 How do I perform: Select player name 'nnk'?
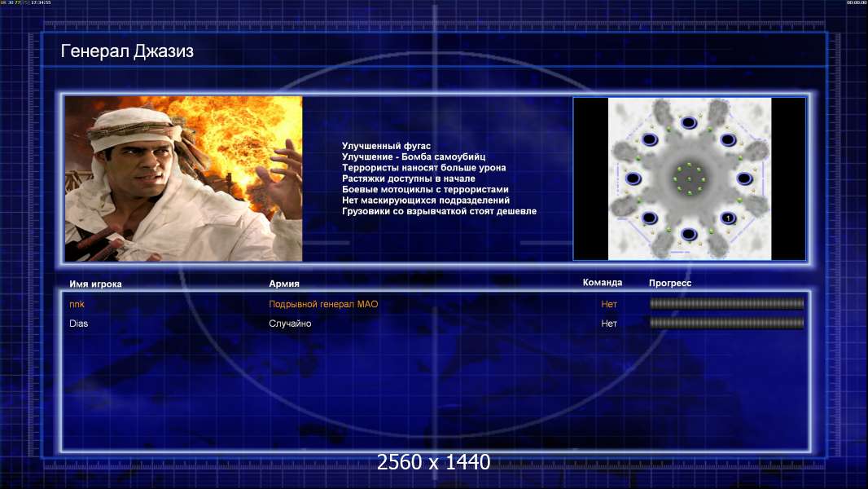77,305
